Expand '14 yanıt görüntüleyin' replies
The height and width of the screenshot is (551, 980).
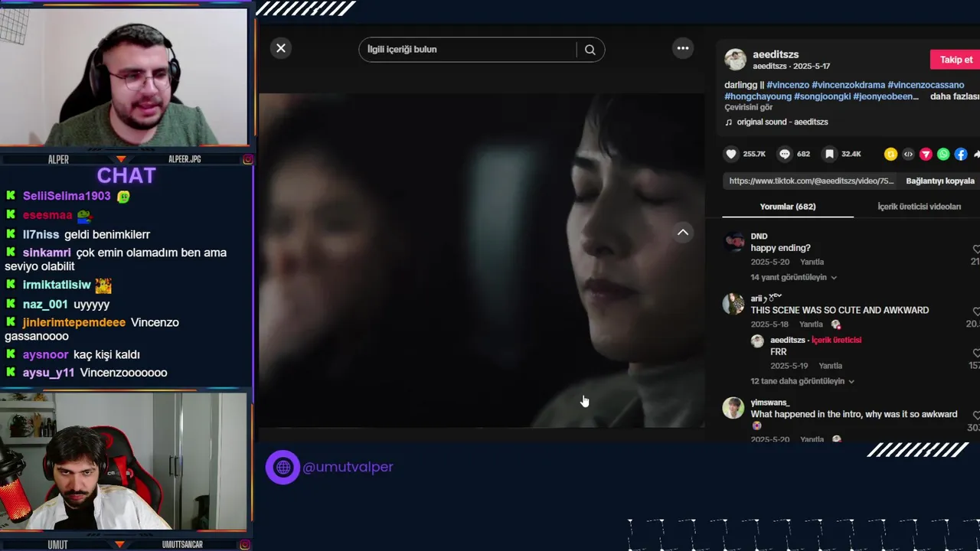tap(793, 278)
